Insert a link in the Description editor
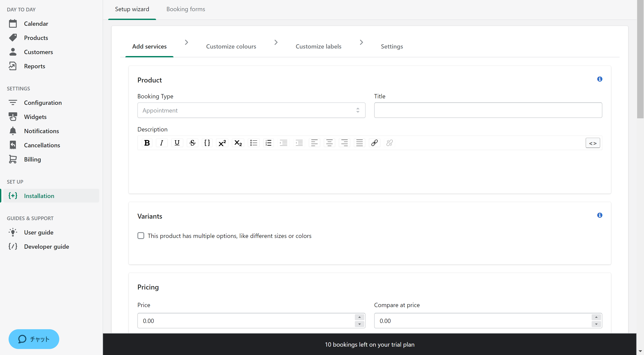Image resolution: width=644 pixels, height=355 pixels. tap(374, 143)
